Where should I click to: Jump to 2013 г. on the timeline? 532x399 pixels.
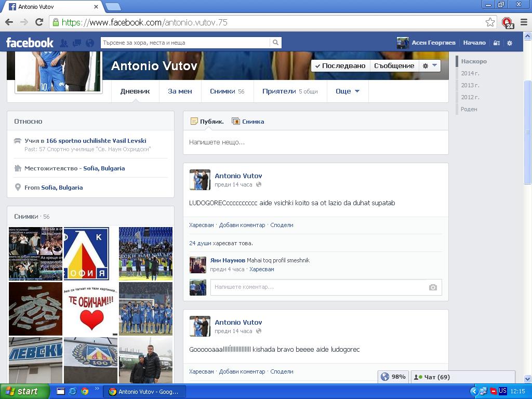pyautogui.click(x=470, y=85)
